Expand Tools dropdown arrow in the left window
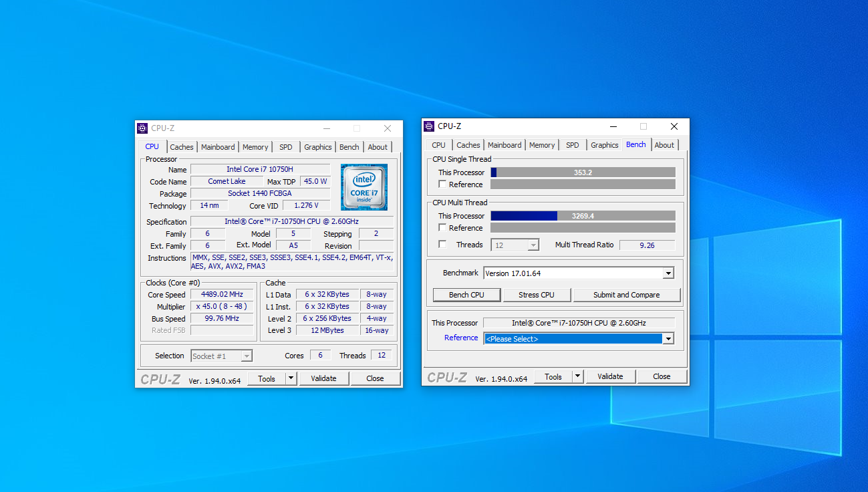Image resolution: width=868 pixels, height=492 pixels. click(x=291, y=378)
